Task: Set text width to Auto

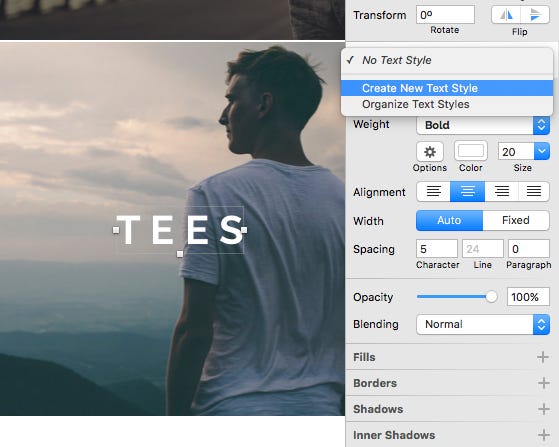Action: point(450,220)
